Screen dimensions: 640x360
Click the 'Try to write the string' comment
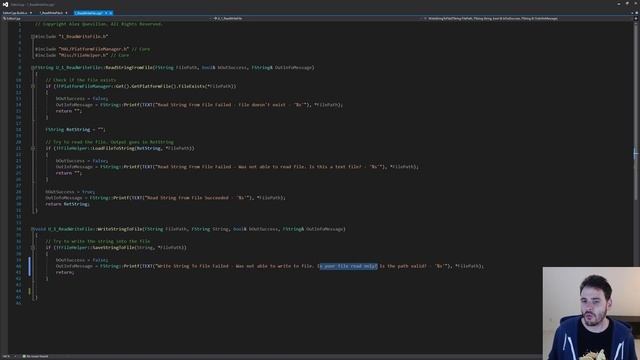(x=98, y=242)
